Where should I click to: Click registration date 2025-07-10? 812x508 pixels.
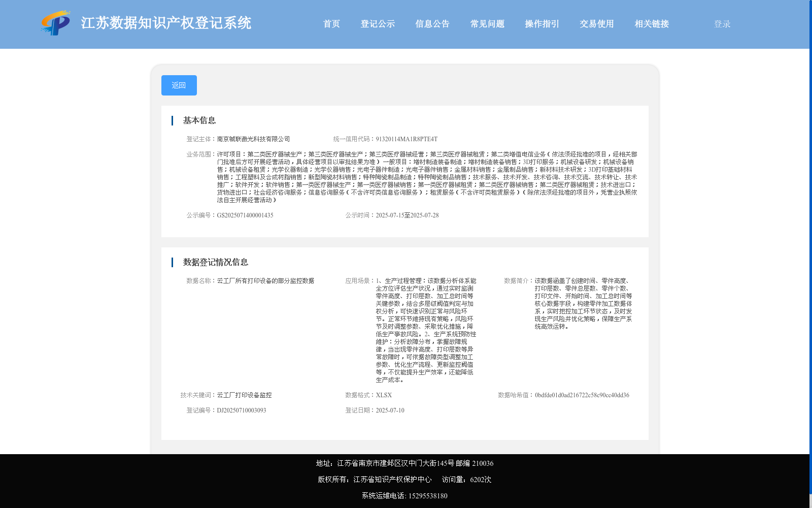[x=390, y=410]
